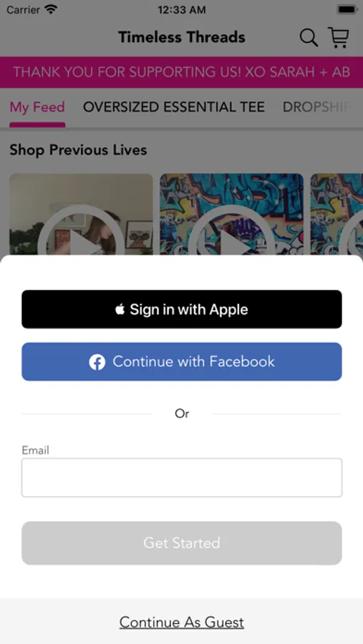The height and width of the screenshot is (644, 363).
Task: Continue with Facebook login
Action: (182, 362)
